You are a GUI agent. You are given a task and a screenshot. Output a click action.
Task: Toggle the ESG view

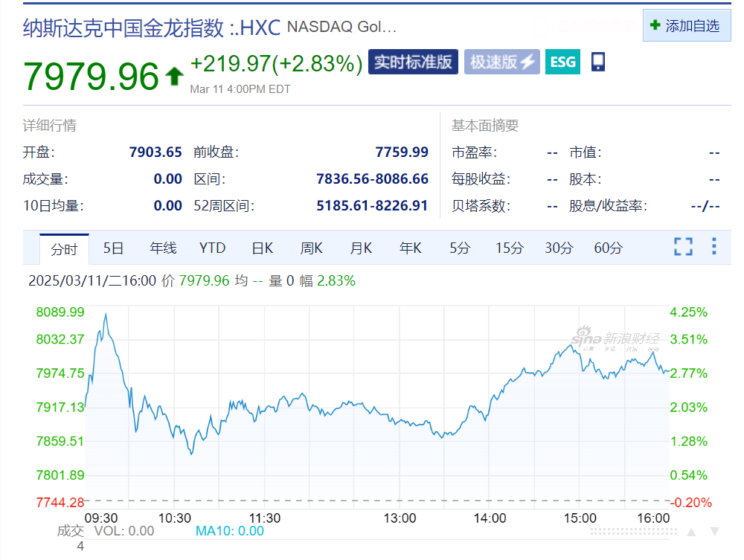pyautogui.click(x=562, y=62)
